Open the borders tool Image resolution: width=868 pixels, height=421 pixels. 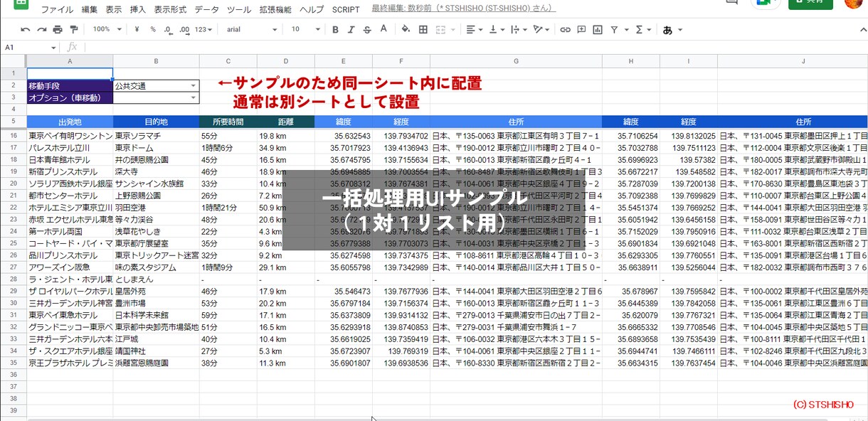tap(423, 29)
